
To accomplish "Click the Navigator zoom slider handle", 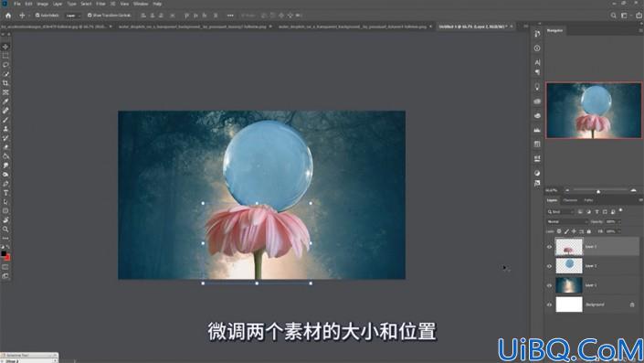I will [x=598, y=192].
